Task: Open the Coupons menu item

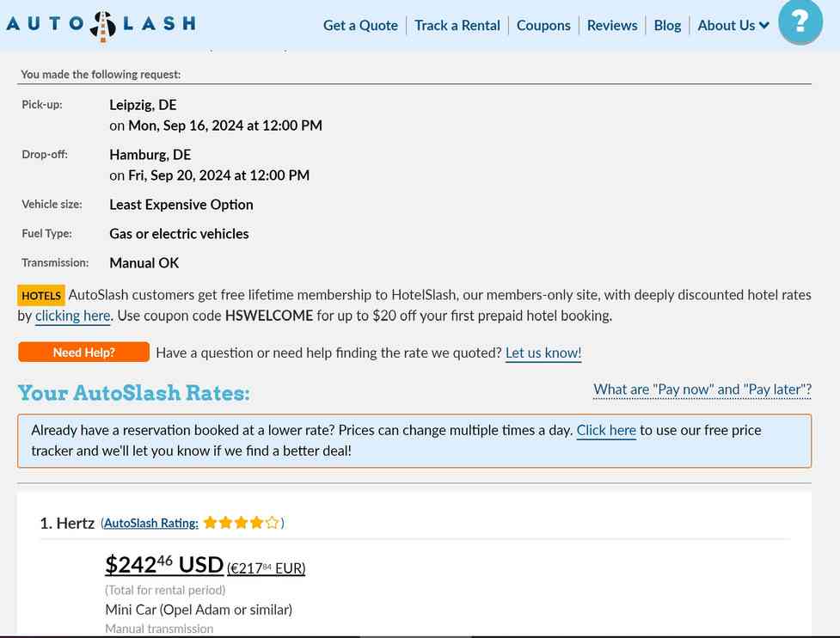Action: click(x=543, y=25)
